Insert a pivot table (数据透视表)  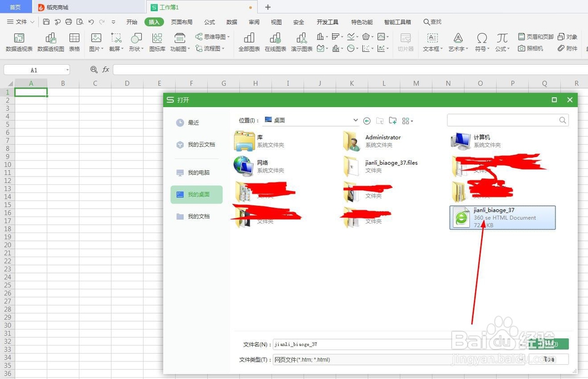click(x=19, y=41)
